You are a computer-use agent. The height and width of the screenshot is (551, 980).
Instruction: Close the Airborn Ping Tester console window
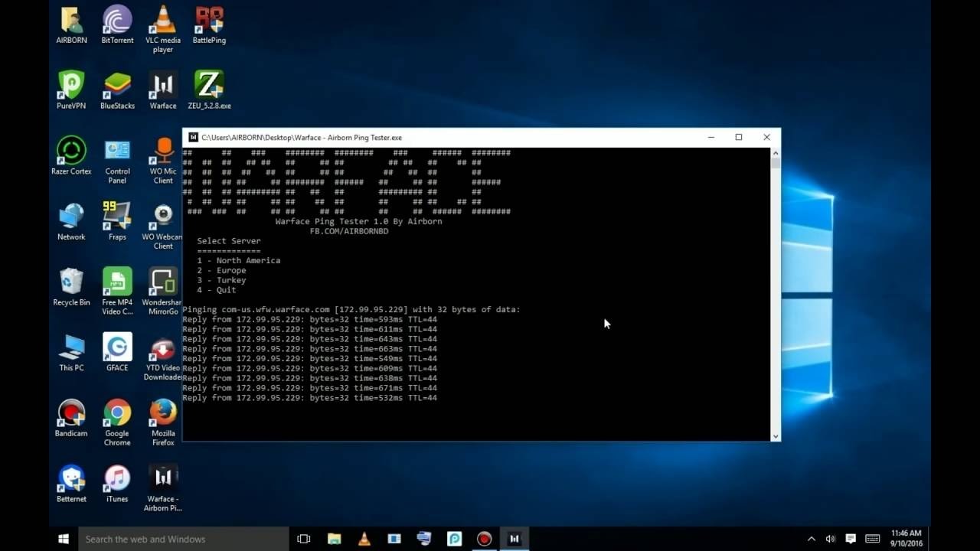[x=766, y=138]
